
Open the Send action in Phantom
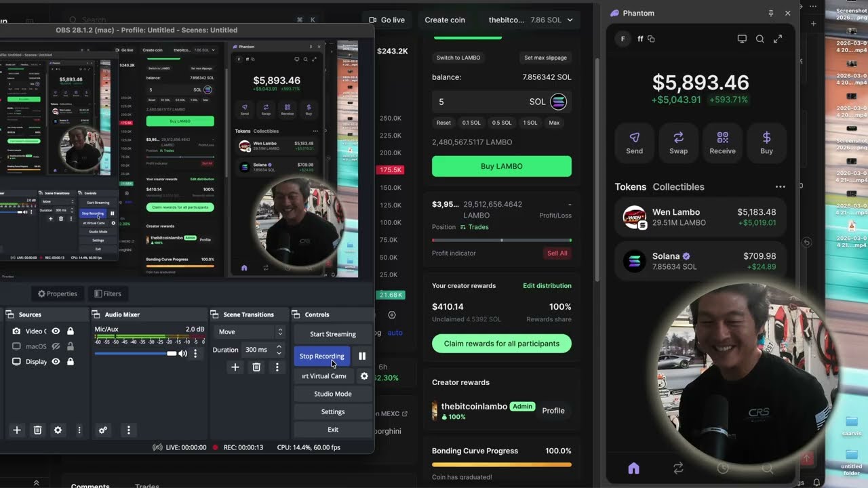click(634, 143)
